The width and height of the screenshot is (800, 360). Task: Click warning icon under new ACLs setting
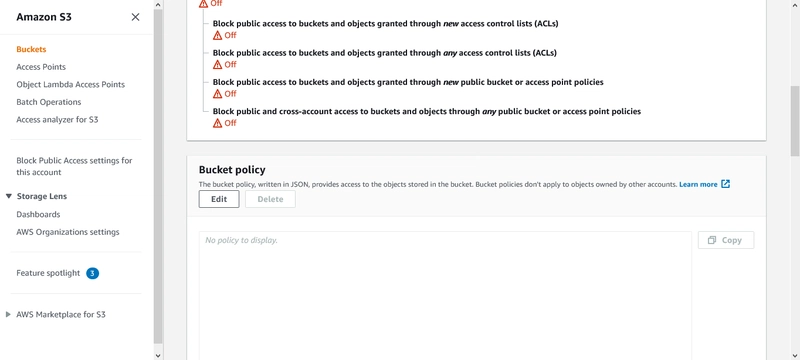click(217, 35)
